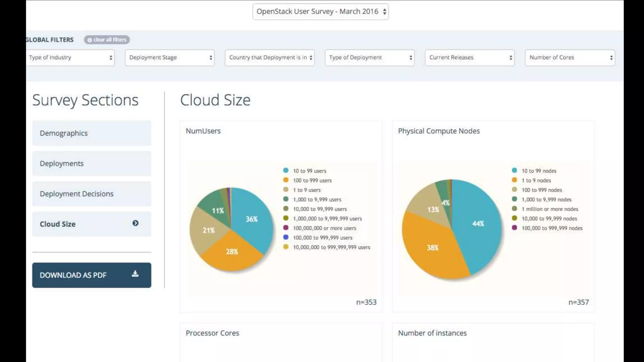Click the 44% slice of nodes pie chart
The height and width of the screenshot is (362, 644).
pyautogui.click(x=478, y=223)
